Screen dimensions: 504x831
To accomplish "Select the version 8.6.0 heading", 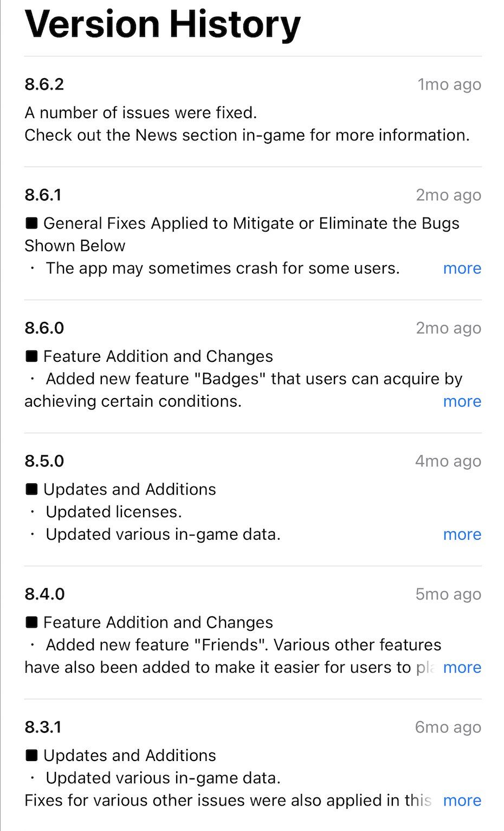I will click(44, 328).
